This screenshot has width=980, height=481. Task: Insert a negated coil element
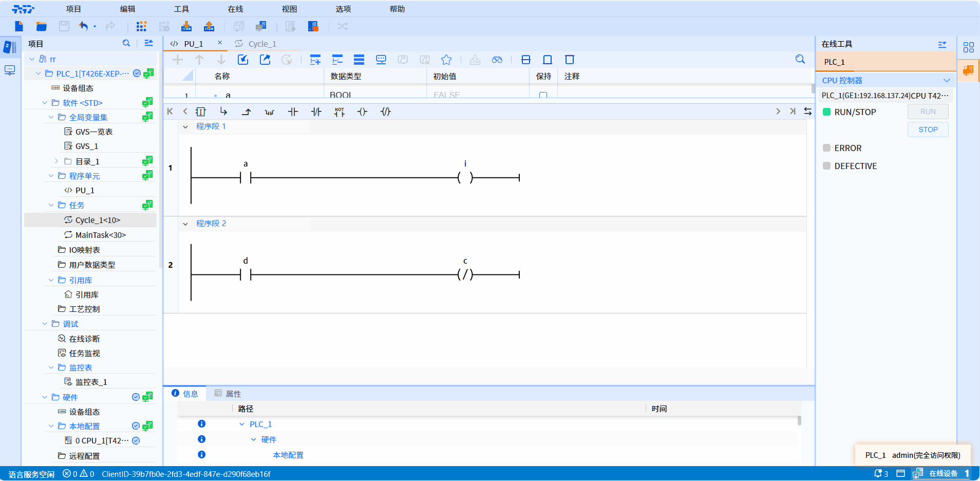(386, 112)
